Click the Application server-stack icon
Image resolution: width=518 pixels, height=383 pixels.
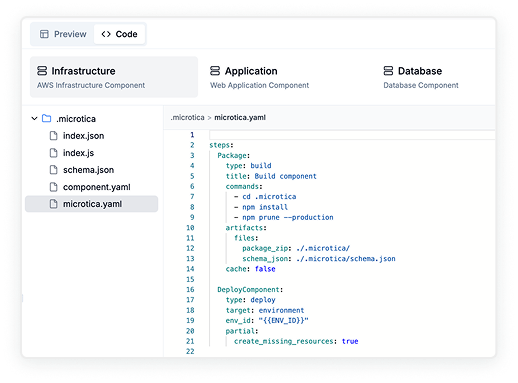215,71
